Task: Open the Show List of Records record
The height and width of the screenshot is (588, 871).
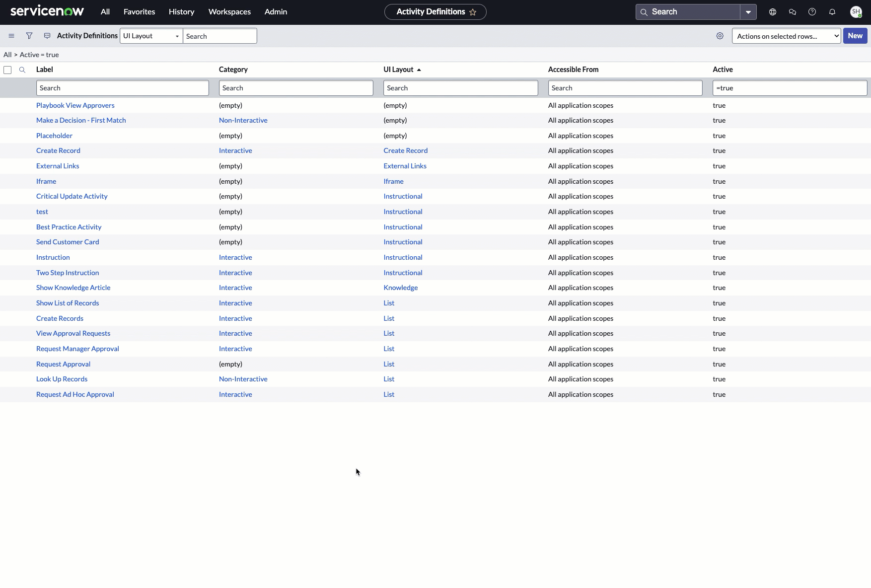Action: click(68, 303)
